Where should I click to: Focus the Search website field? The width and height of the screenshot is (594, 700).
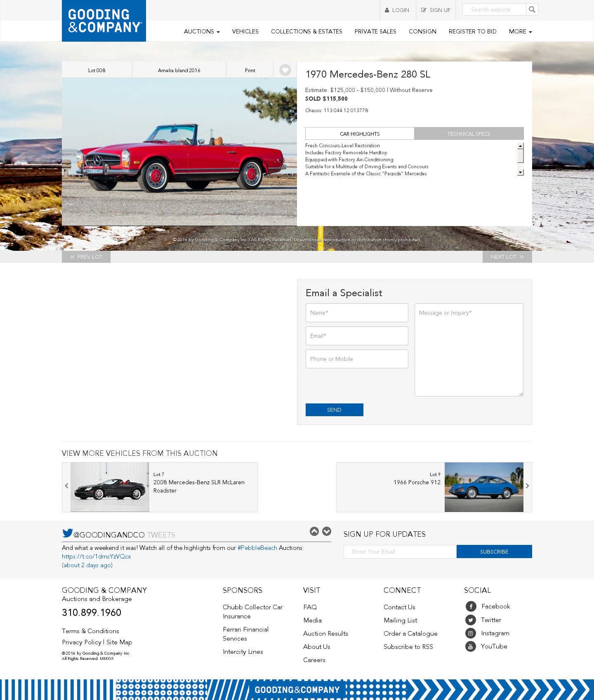point(494,9)
